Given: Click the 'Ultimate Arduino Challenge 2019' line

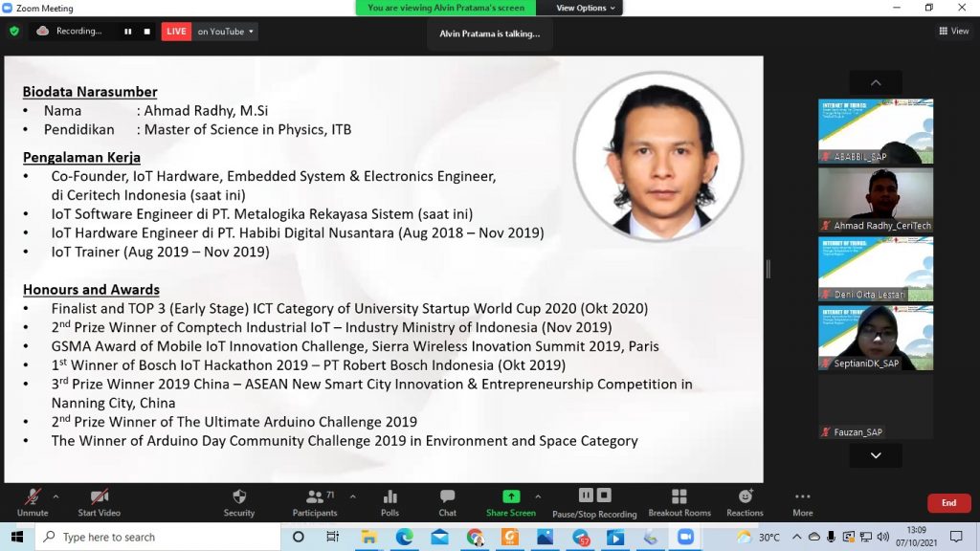Looking at the screenshot, I should pos(234,422).
